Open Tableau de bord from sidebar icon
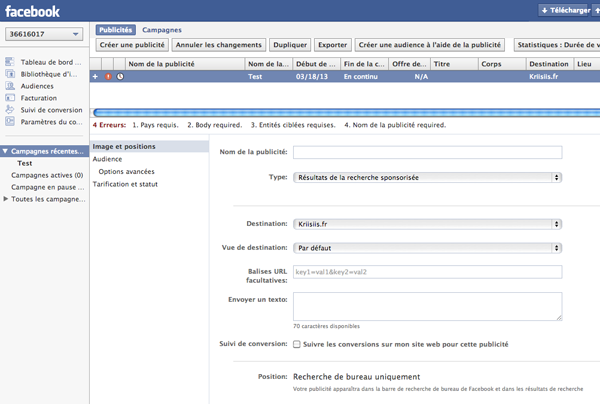Image resolution: width=600 pixels, height=404 pixels. click(x=10, y=62)
